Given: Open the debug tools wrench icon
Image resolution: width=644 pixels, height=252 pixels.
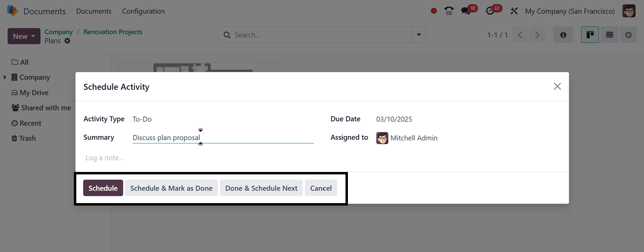Looking at the screenshot, I should point(514,11).
